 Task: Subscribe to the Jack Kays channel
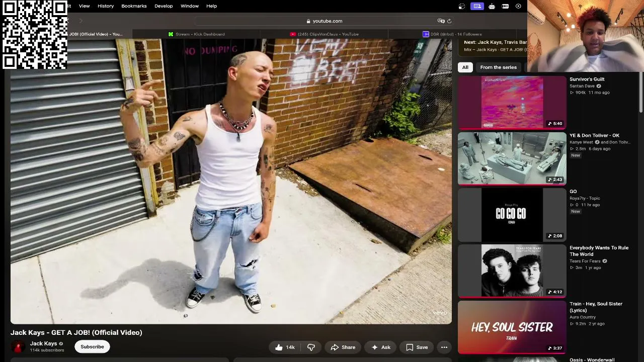[92, 346]
